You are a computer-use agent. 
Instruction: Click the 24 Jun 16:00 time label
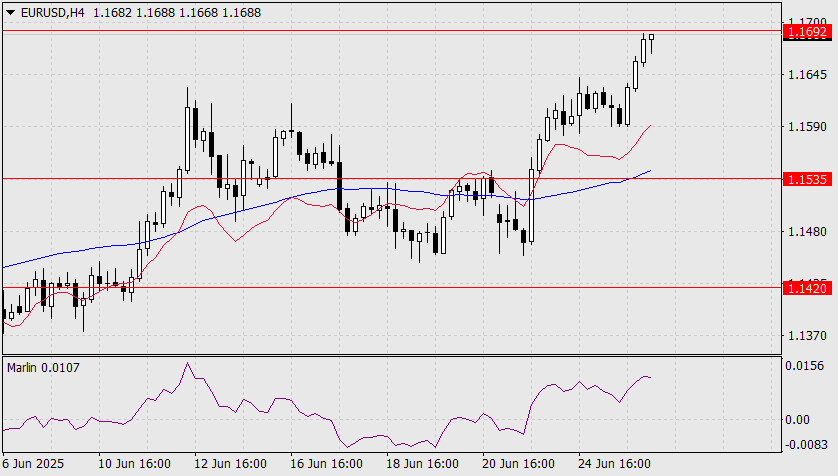614,464
